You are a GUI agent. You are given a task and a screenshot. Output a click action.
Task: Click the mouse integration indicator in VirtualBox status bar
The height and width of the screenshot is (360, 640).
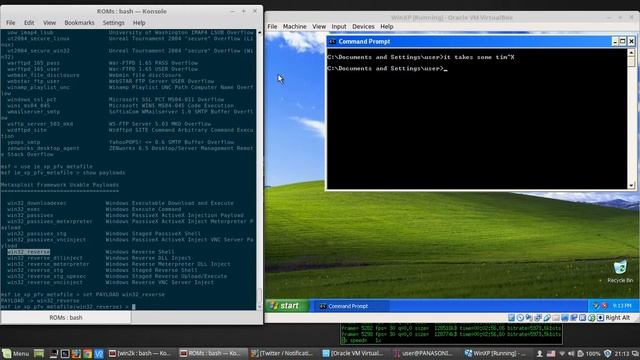(x=591, y=318)
